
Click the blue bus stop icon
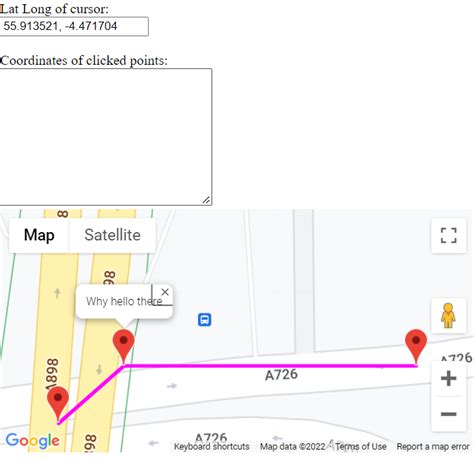pos(205,319)
